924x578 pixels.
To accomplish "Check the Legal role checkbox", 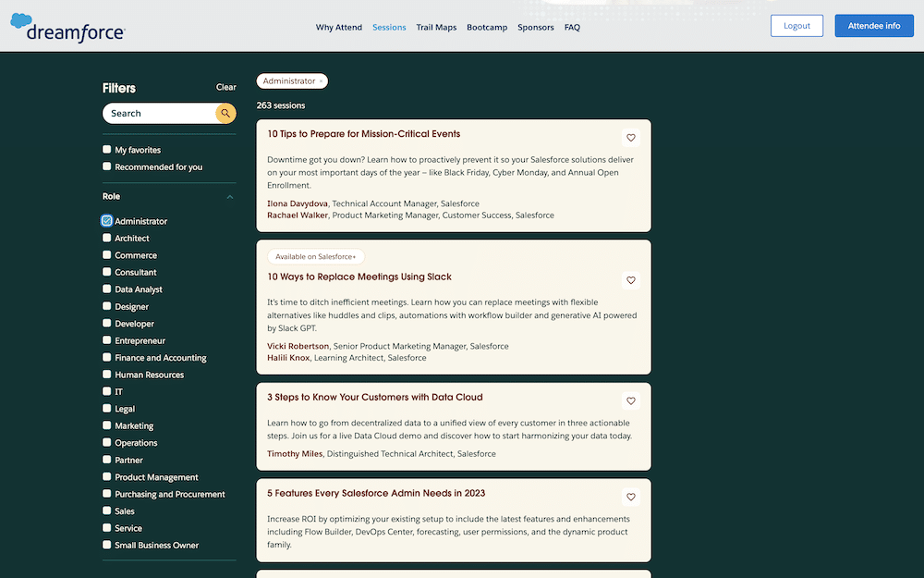I will coord(106,408).
